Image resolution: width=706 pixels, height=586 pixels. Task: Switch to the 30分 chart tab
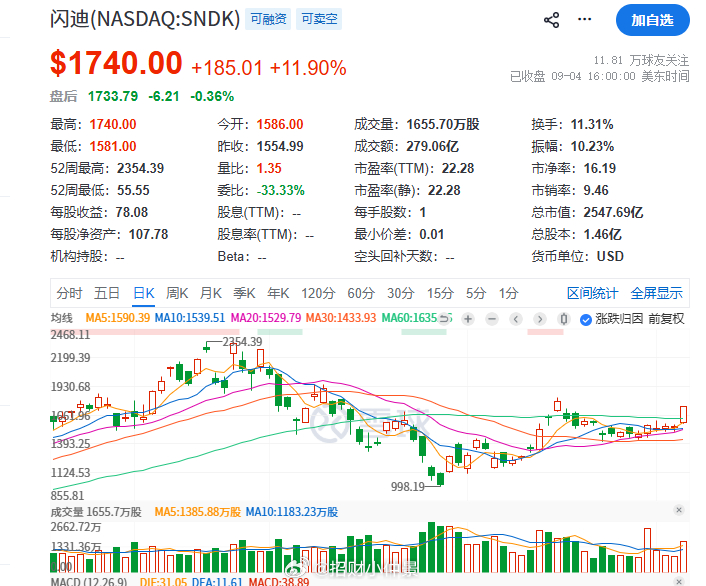(401, 294)
